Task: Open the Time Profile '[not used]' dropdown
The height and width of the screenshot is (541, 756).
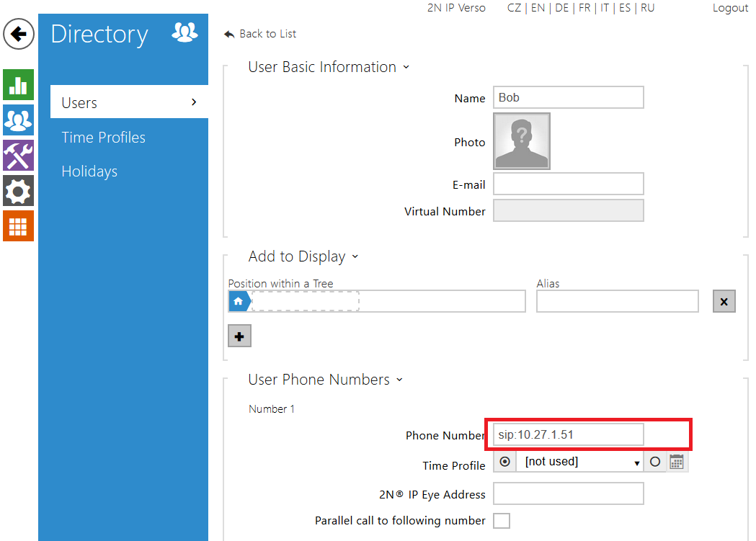Action: [581, 462]
